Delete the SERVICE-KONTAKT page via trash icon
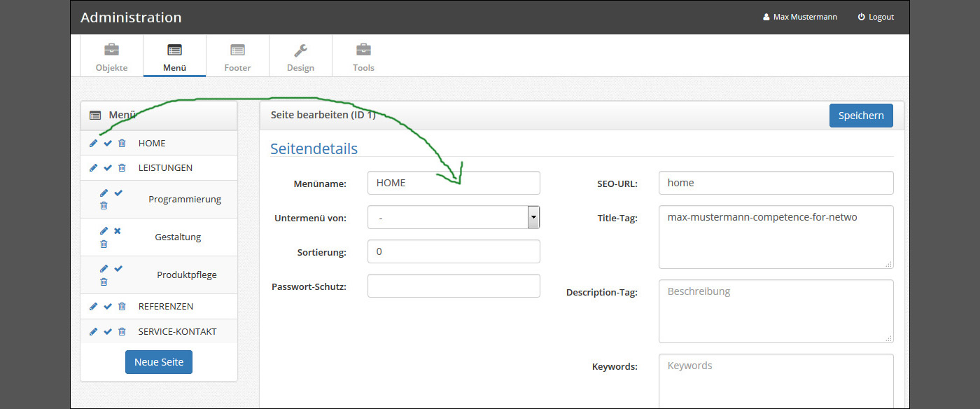This screenshot has height=409, width=980. tap(122, 331)
